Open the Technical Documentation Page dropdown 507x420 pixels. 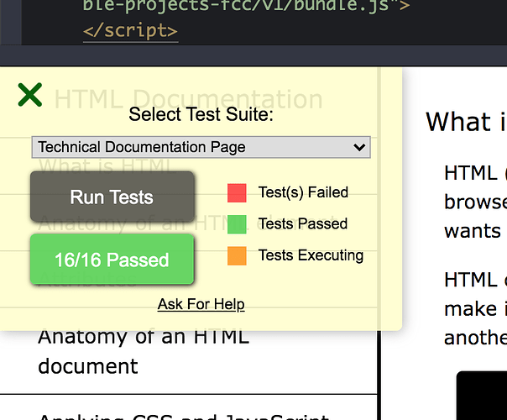200,147
